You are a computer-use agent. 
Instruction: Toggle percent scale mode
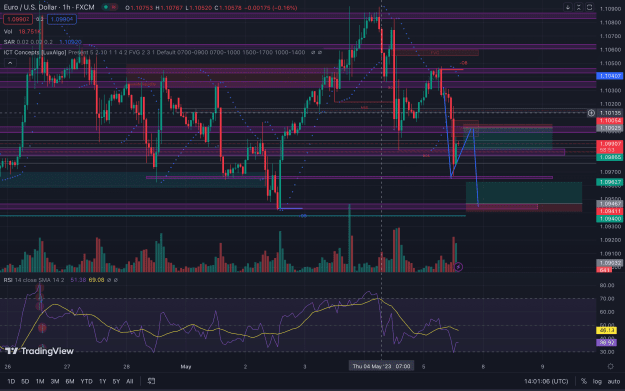tap(584, 381)
